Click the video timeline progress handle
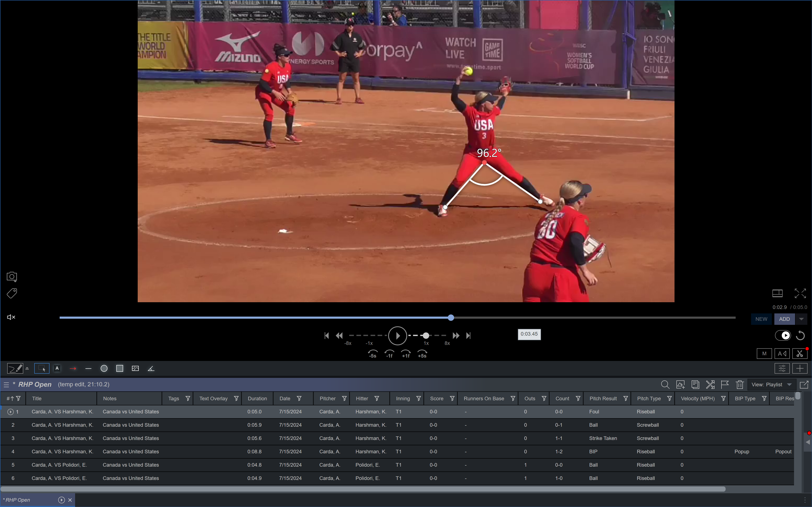 (x=451, y=318)
